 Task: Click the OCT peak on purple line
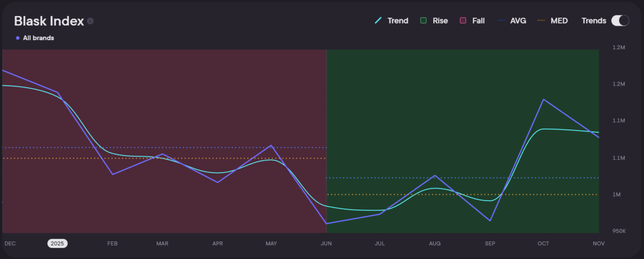coord(543,99)
